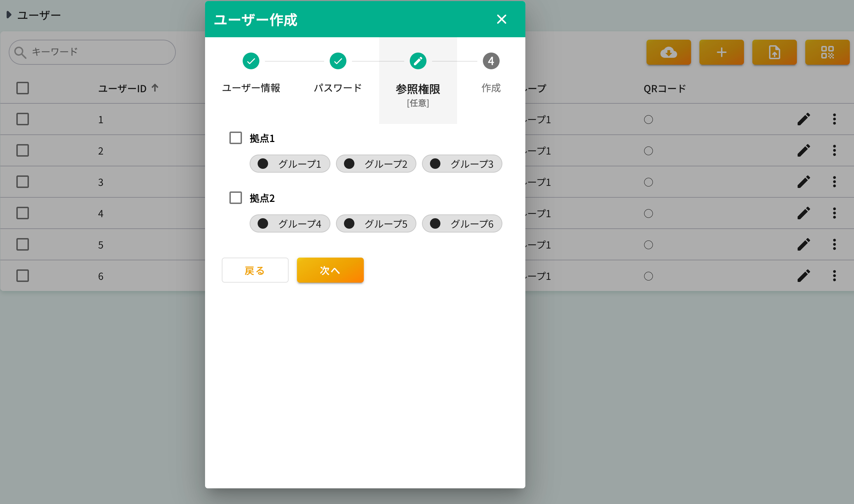Expand the ユーザー breadcrumb triangle
The image size is (854, 504).
click(x=8, y=15)
